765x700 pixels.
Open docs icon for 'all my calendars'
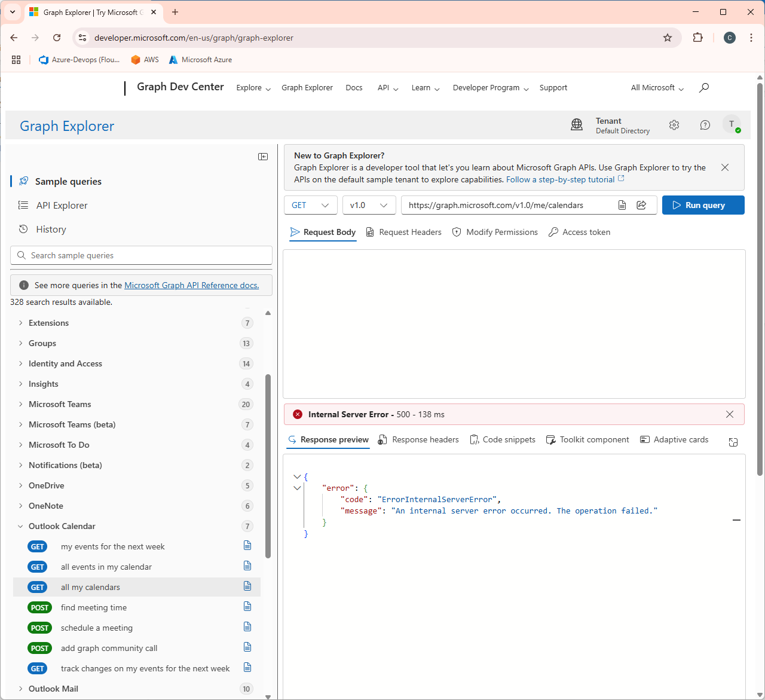(247, 586)
